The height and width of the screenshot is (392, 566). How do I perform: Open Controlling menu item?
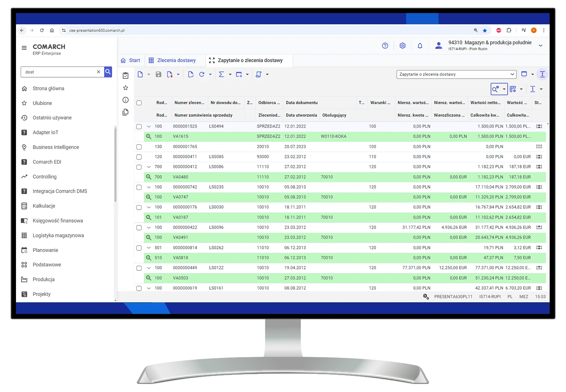pos(45,177)
